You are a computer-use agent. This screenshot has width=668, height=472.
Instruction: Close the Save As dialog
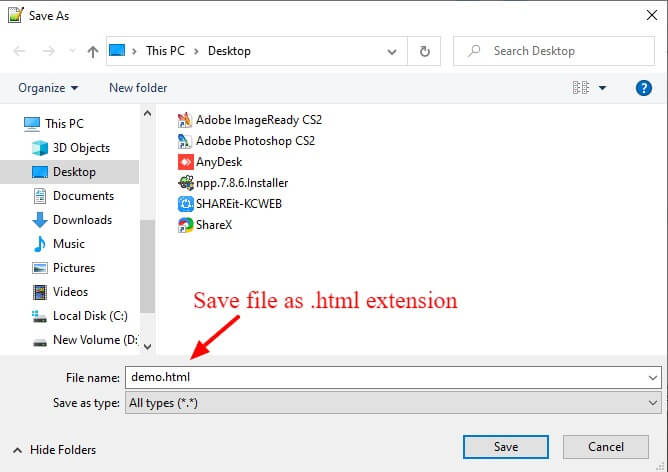click(652, 15)
